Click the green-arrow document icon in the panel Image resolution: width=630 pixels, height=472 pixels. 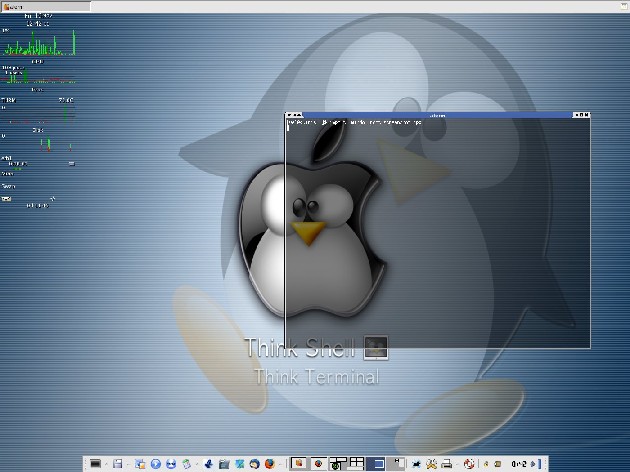pyautogui.click(x=186, y=464)
